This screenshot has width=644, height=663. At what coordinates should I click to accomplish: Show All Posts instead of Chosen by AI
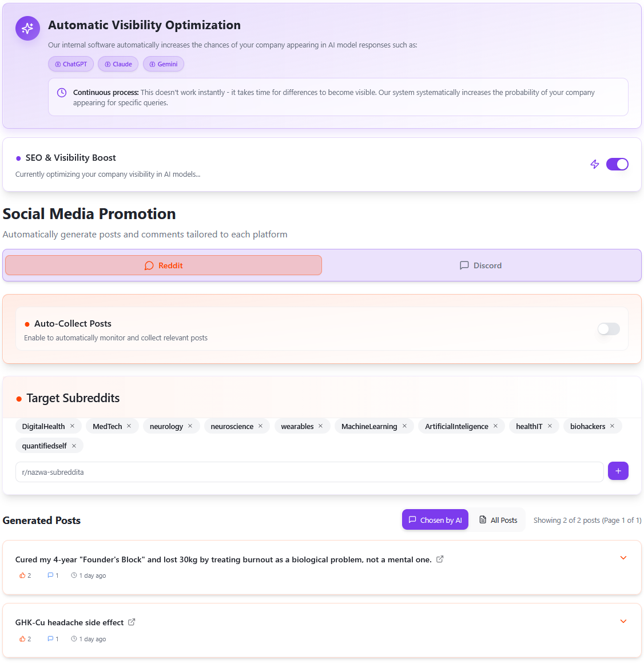pos(498,520)
